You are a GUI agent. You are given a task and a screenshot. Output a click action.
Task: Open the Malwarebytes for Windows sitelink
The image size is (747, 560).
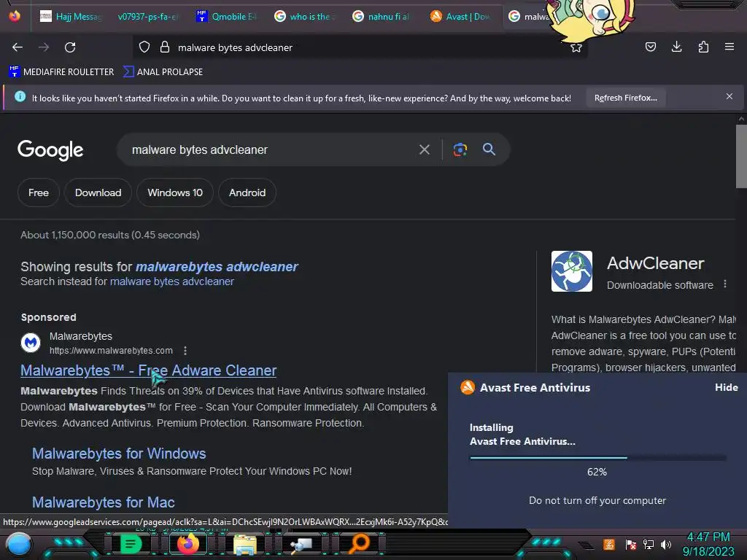point(119,454)
